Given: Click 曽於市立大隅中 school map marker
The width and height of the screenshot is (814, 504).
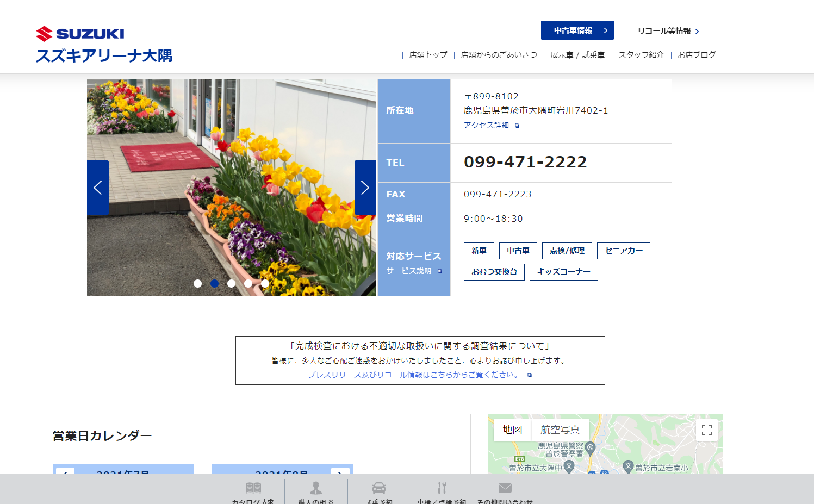Looking at the screenshot, I should pos(569,466).
